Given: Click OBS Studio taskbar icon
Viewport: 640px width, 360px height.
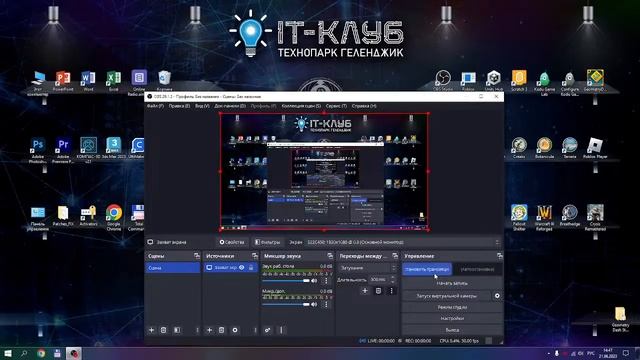Looking at the screenshot, I should pos(73,353).
